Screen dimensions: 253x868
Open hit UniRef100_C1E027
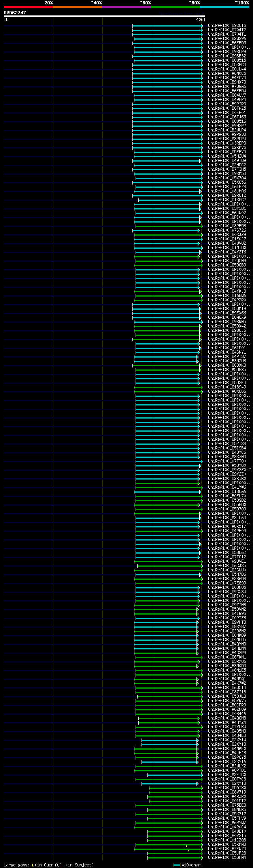point(227,239)
